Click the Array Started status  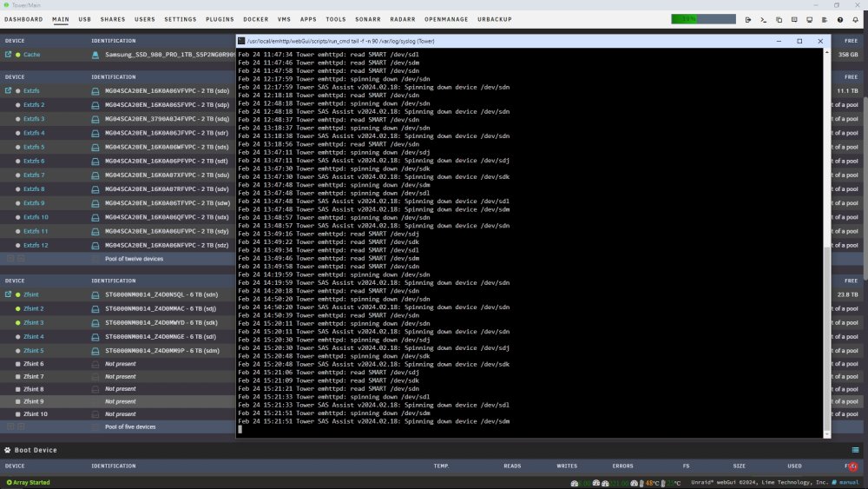coord(29,482)
